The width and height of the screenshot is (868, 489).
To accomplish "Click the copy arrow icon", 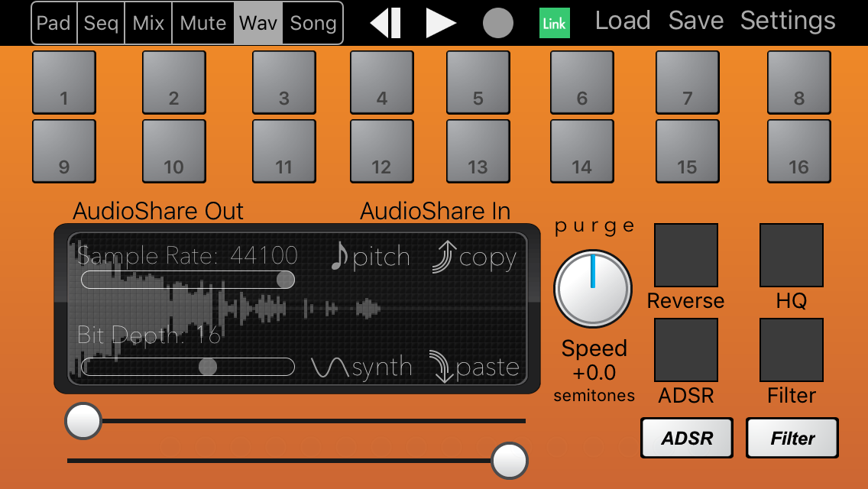I will (x=445, y=257).
